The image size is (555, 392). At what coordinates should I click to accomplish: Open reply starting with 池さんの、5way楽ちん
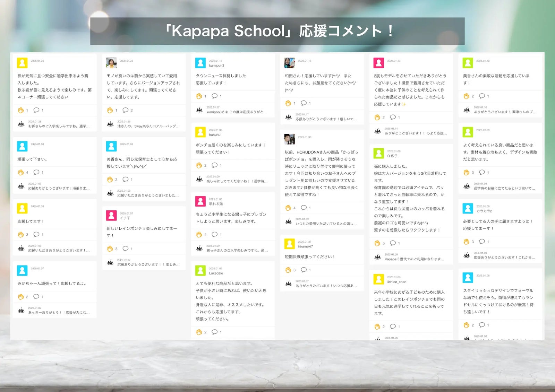click(148, 126)
